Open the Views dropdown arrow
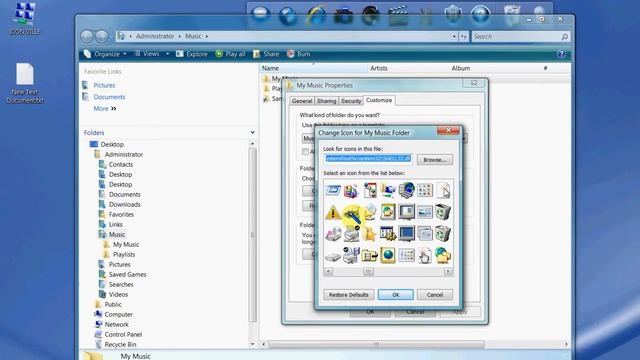 click(167, 54)
